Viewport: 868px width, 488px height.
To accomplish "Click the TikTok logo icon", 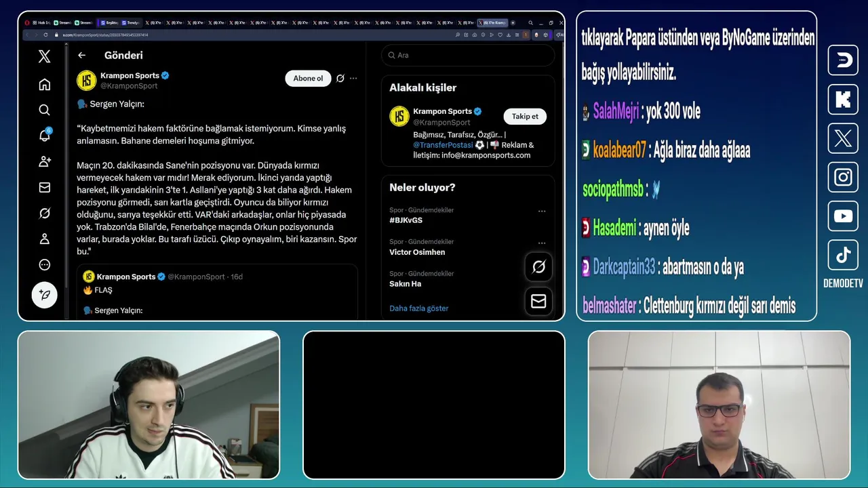I will pyautogui.click(x=843, y=255).
